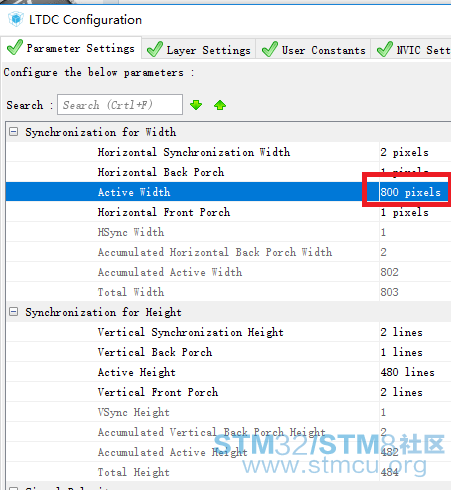Image resolution: width=451 pixels, height=490 pixels.
Task: Click the 803 Total Width value
Action: point(389,292)
